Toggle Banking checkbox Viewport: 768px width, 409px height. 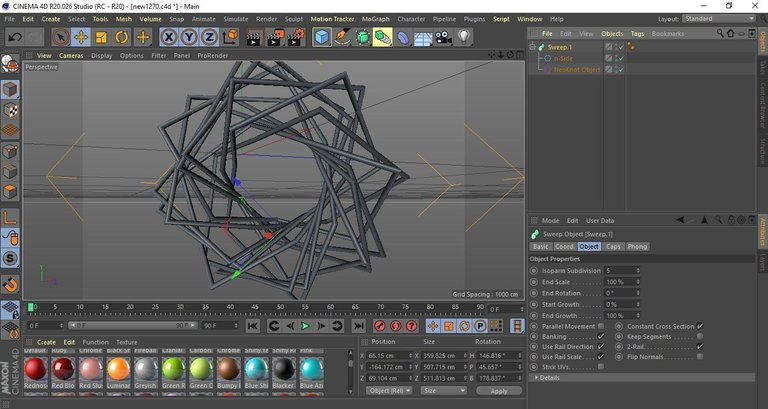click(x=601, y=337)
